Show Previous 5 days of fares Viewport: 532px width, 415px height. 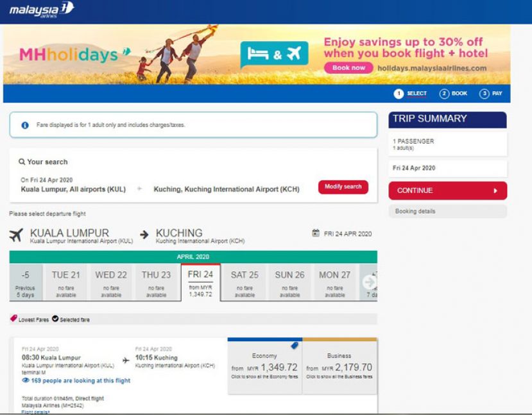point(26,282)
